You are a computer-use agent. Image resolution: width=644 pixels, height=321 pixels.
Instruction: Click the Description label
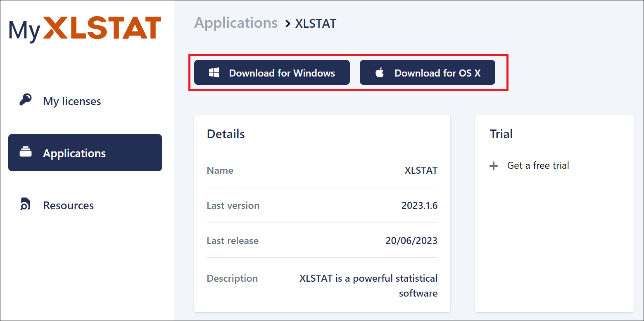point(232,278)
